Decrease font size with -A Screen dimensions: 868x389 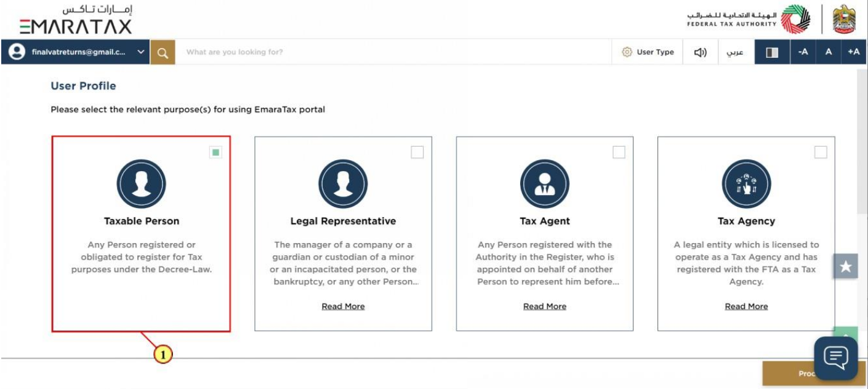(x=803, y=52)
